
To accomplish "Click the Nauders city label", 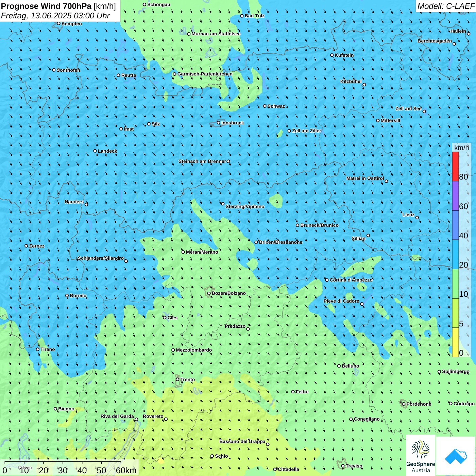I will pos(74,202).
